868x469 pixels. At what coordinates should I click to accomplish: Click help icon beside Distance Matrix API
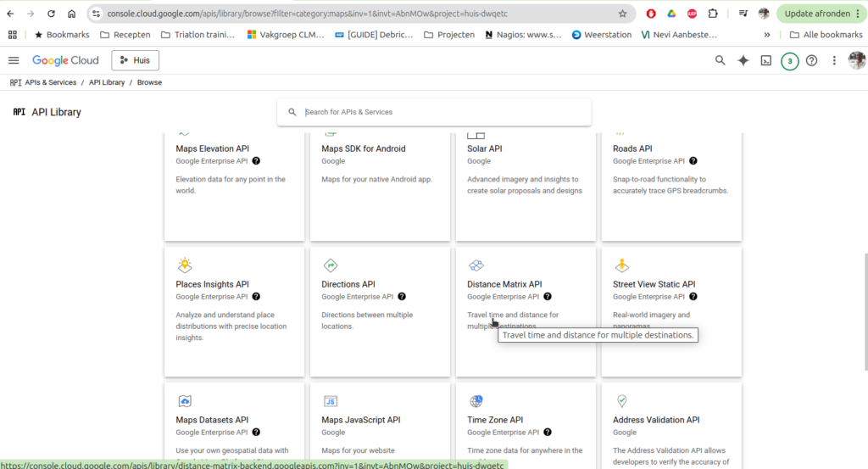(x=548, y=297)
